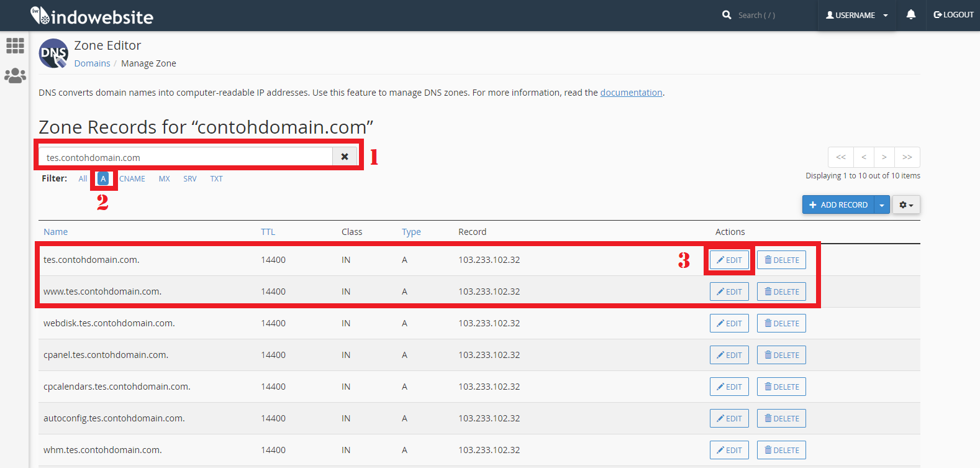Click the Displaying 1 to 10 items text

click(x=863, y=176)
